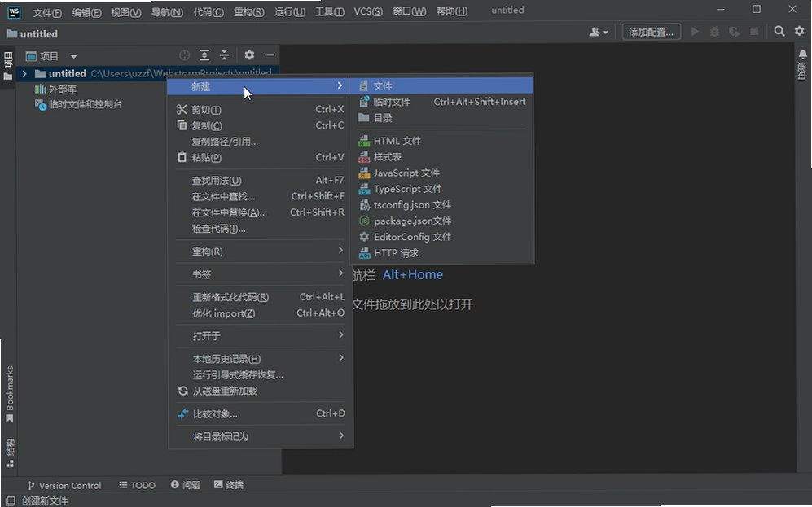Viewport: 812px width, 507px height.
Task: Open the 窗口(W) menu
Action: click(409, 12)
